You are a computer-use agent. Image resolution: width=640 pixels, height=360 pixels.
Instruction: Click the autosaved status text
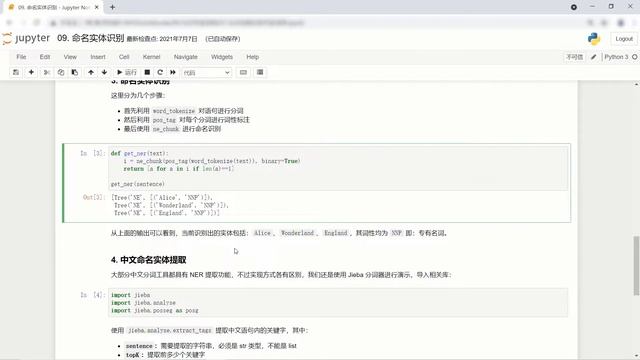(x=223, y=39)
